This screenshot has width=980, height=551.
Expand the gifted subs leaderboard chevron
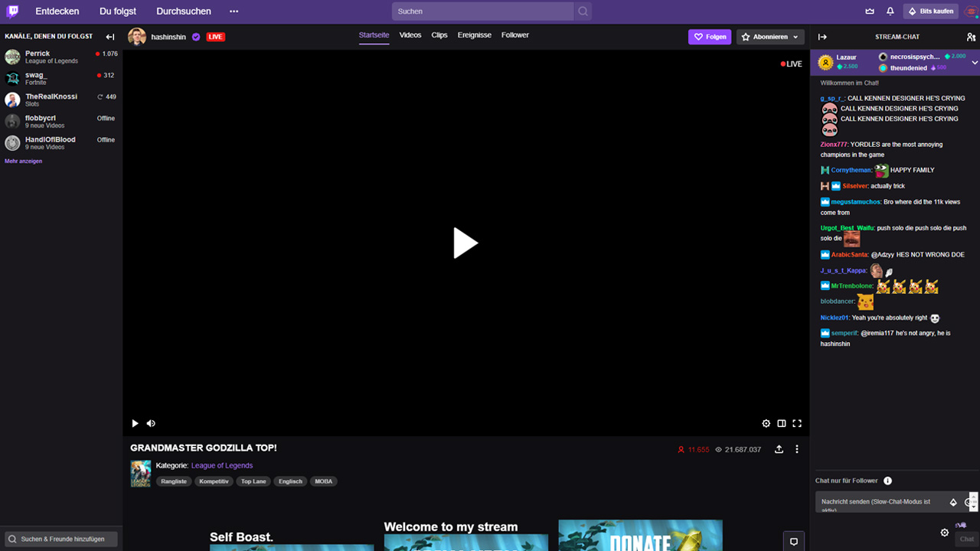[x=975, y=62]
